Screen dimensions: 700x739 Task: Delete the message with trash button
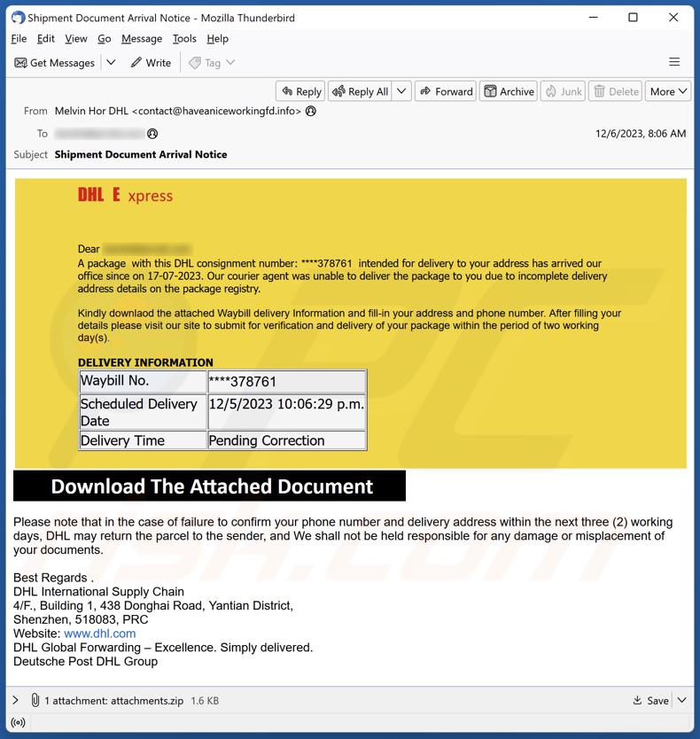615,91
